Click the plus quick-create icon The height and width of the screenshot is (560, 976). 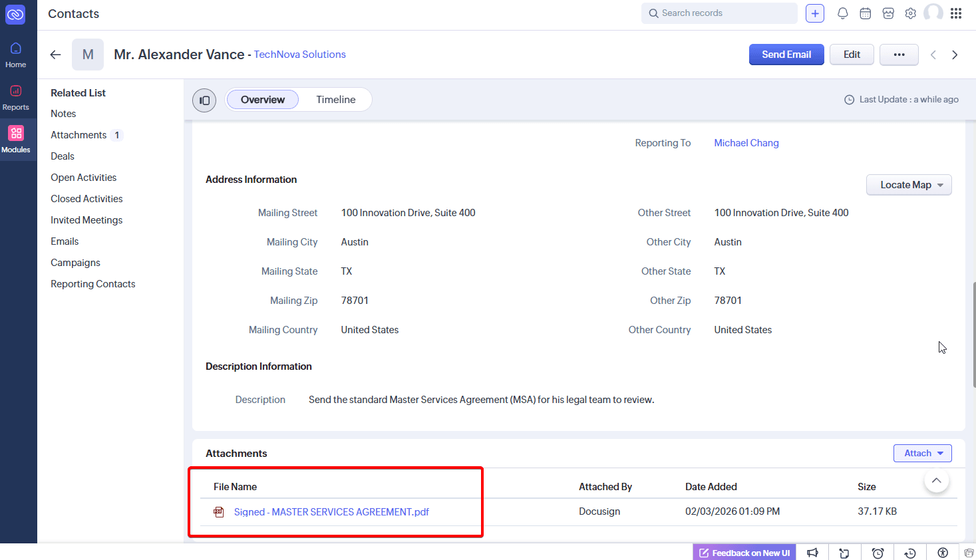tap(814, 13)
